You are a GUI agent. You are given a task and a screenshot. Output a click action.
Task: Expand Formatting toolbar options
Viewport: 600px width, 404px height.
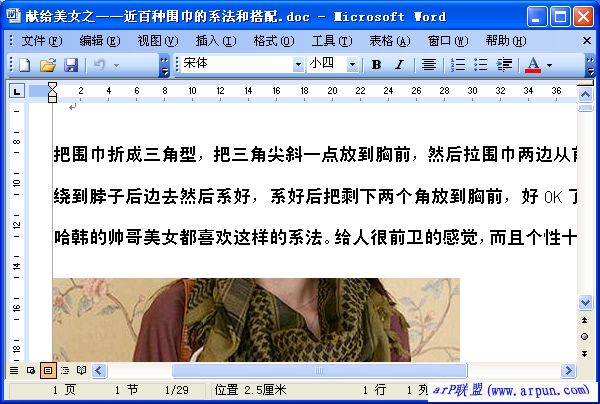click(590, 66)
